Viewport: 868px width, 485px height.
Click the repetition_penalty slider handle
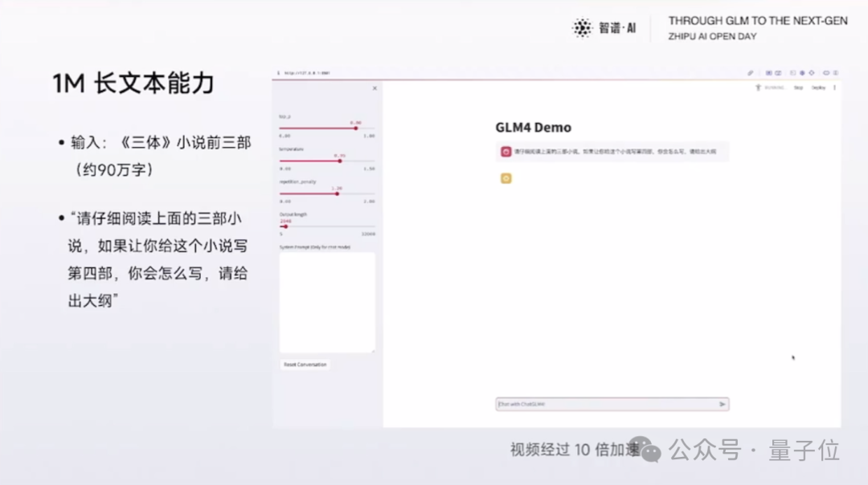[x=337, y=194]
